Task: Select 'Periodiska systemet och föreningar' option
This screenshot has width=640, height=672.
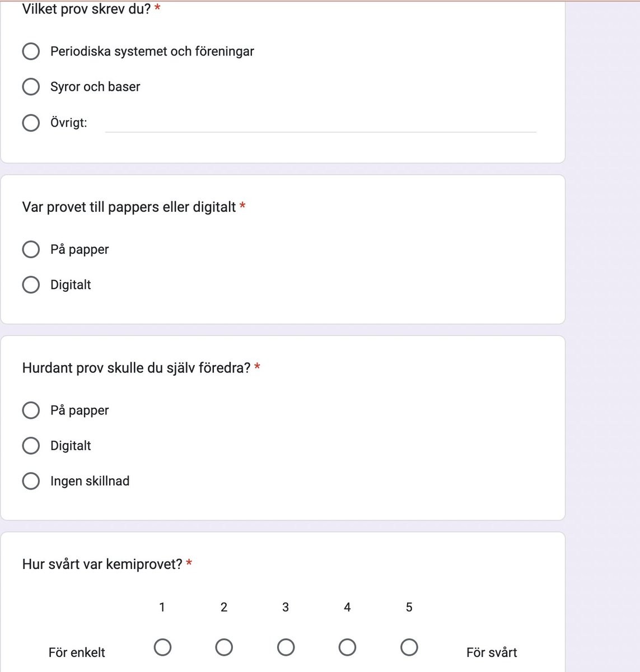Action: pos(31,52)
